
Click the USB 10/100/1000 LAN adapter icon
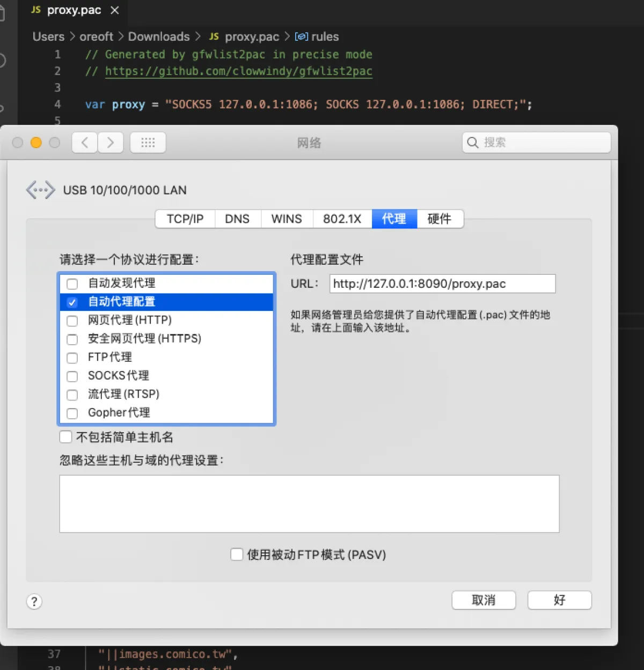click(x=40, y=190)
